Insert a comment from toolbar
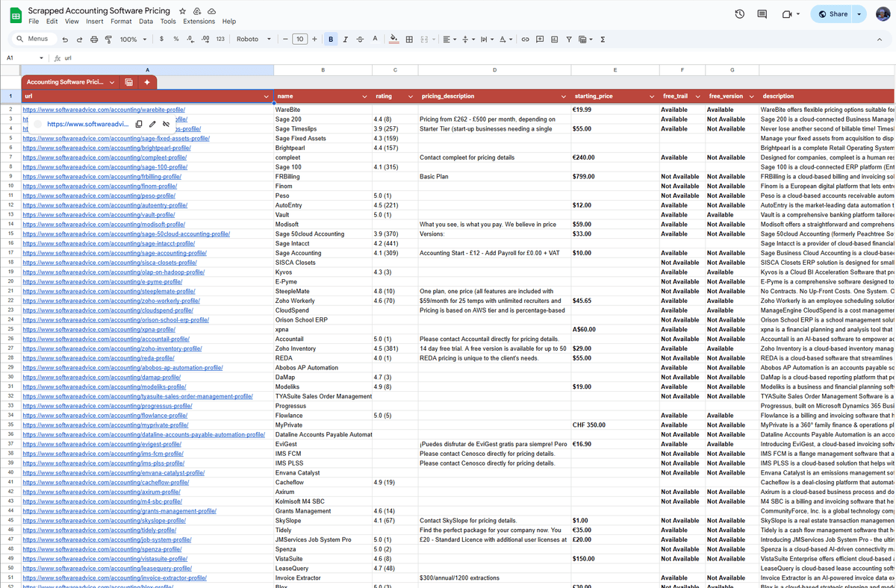Screen dimensions: 896x588 pos(540,39)
